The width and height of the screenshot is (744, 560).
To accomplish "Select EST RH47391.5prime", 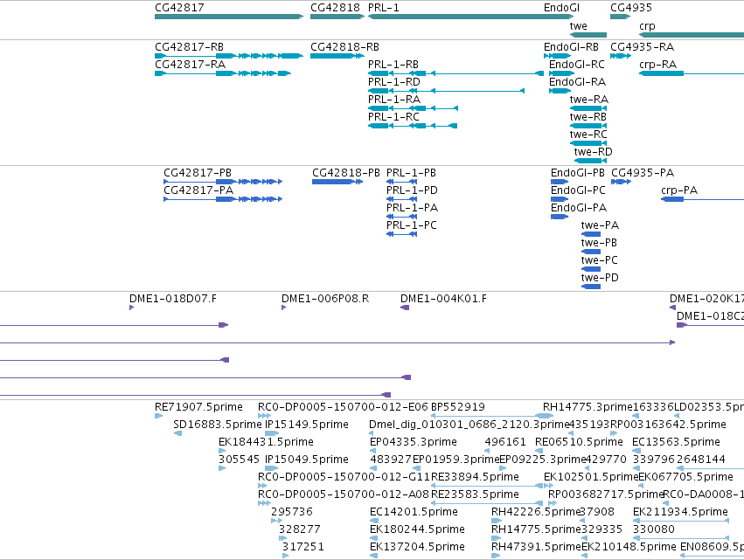I will (496, 556).
